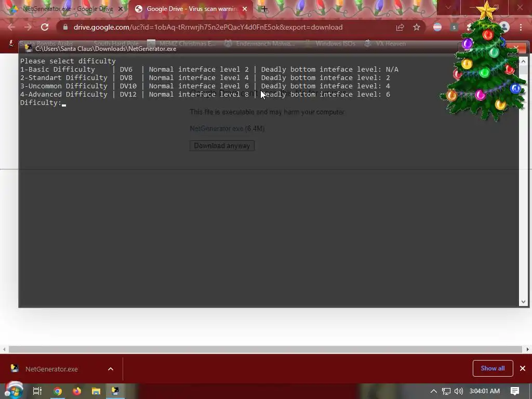This screenshot has width=532, height=399.
Task: Click the striped flag extension icon
Action: (437, 27)
